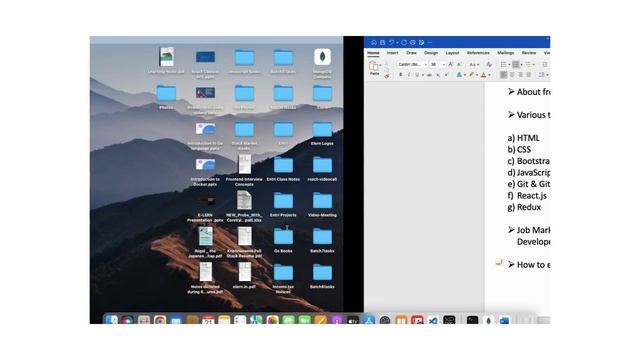
Task: Toggle Superscript formatting
Action: 446,75
